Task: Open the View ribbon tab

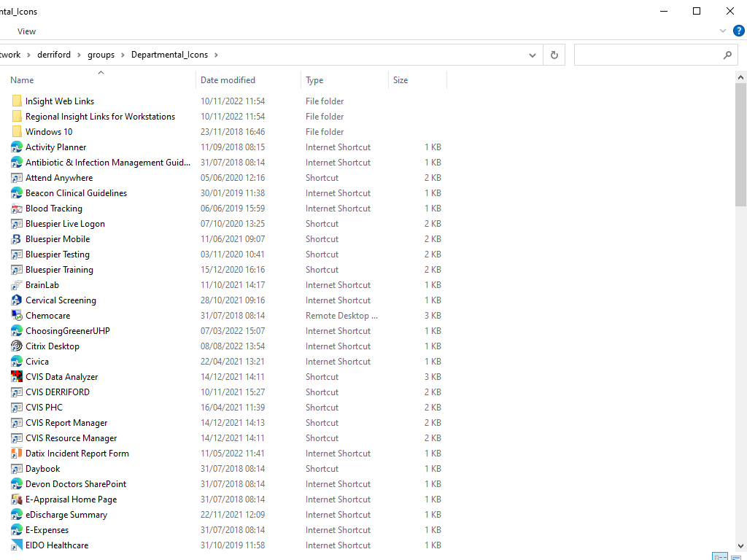Action: tap(27, 31)
